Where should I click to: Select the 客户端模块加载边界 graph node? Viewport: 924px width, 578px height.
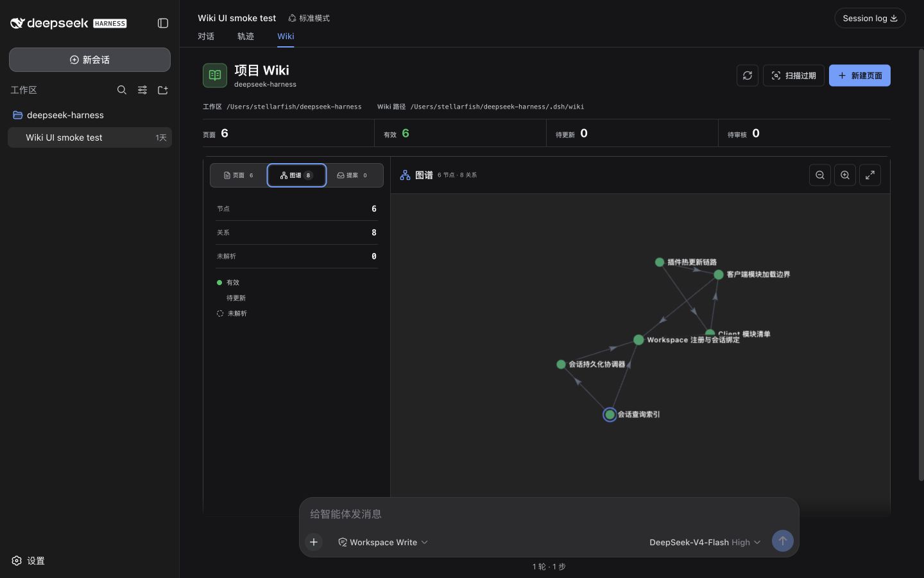tap(719, 274)
